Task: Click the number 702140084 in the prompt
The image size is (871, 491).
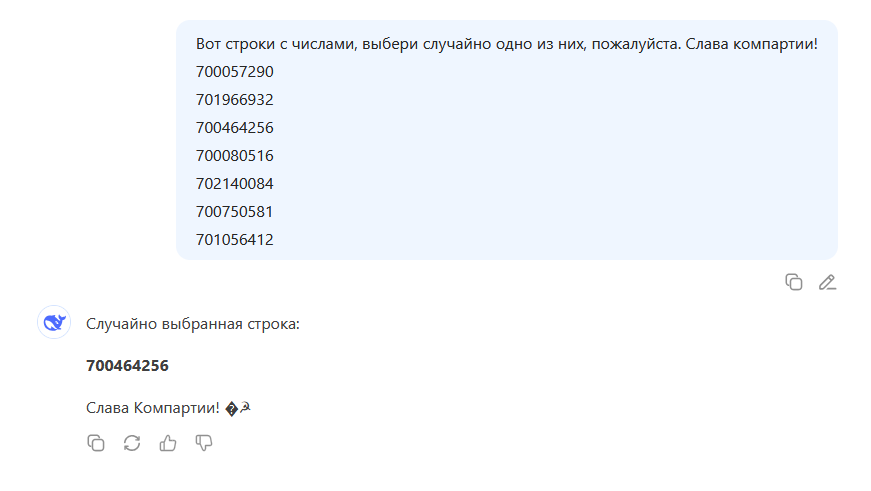Action: point(234,184)
